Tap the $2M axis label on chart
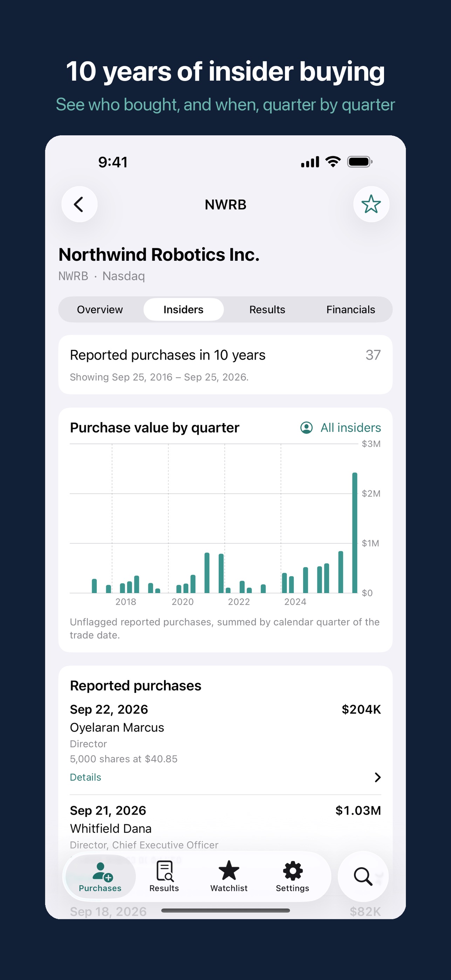Screen dimensions: 451x980 [x=371, y=494]
